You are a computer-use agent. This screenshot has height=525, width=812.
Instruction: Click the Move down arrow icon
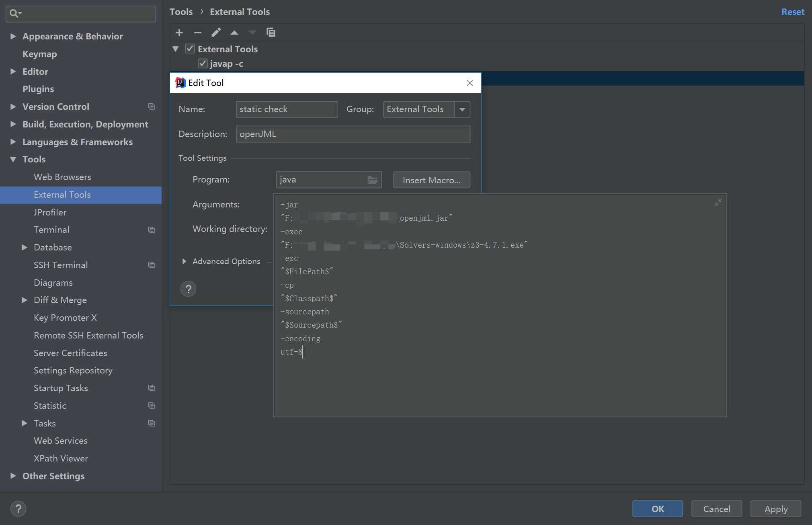[x=251, y=32]
